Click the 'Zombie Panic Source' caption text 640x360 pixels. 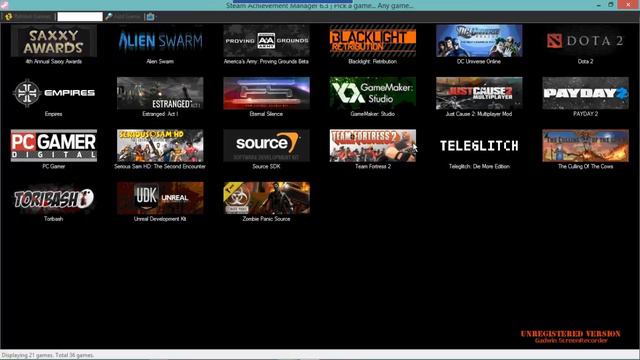266,219
